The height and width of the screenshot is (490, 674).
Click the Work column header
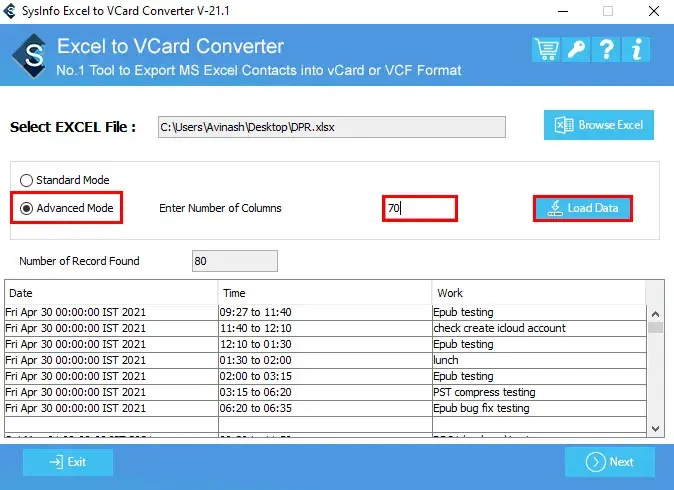[539, 293]
